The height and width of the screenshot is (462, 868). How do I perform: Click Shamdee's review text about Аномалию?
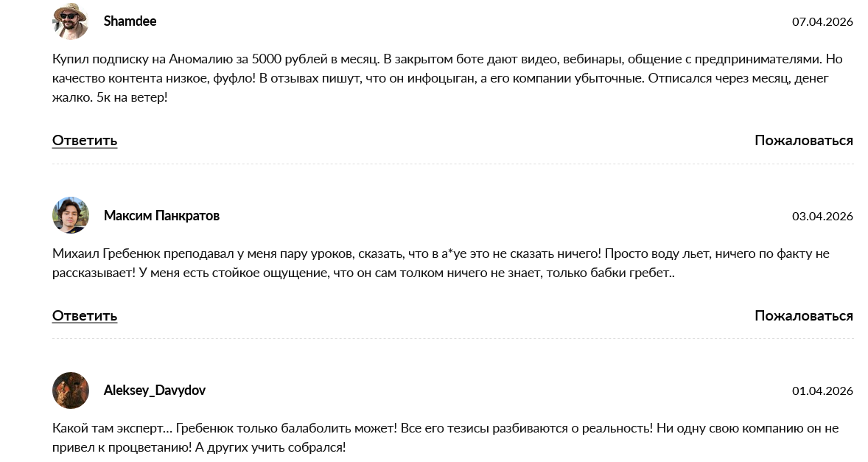coord(442,78)
